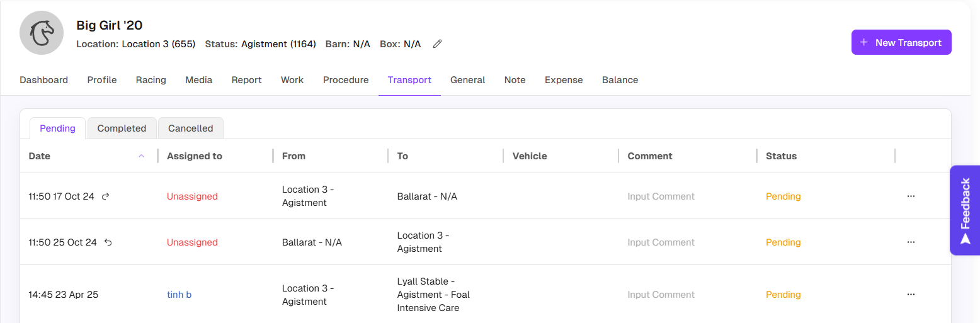Image resolution: width=980 pixels, height=323 pixels.
Task: Click the horse avatar profile picture
Action: coord(42,33)
